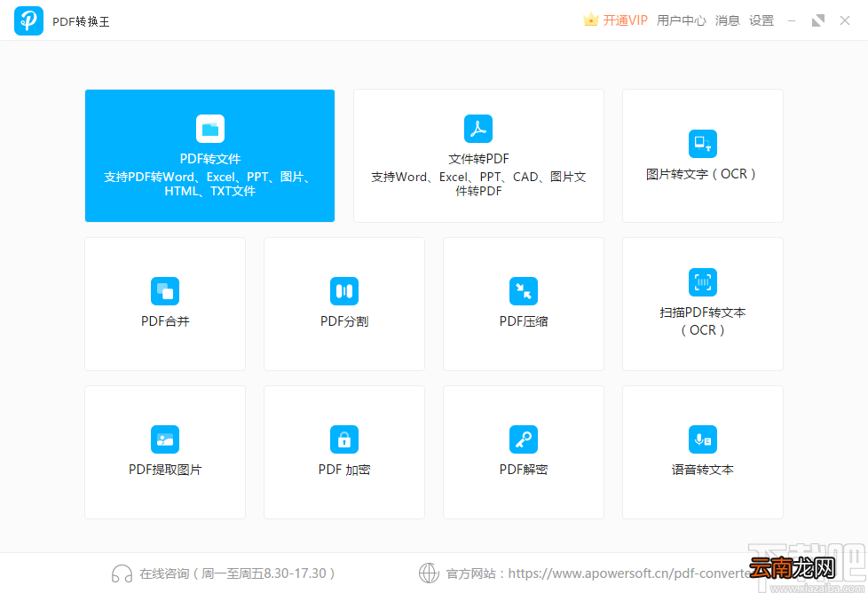Open the PDF压缩 label
868x593 pixels.
[523, 321]
